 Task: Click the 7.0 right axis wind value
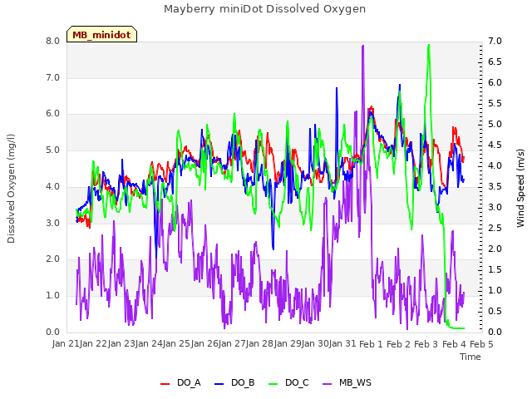[495, 42]
